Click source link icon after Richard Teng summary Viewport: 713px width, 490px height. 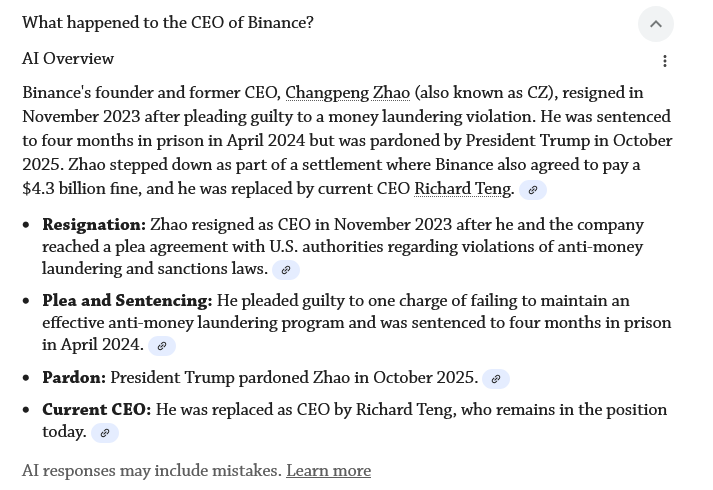click(x=532, y=190)
